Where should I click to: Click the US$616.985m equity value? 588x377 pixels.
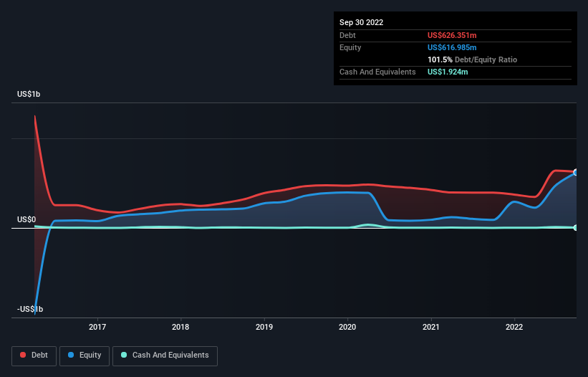pyautogui.click(x=452, y=47)
